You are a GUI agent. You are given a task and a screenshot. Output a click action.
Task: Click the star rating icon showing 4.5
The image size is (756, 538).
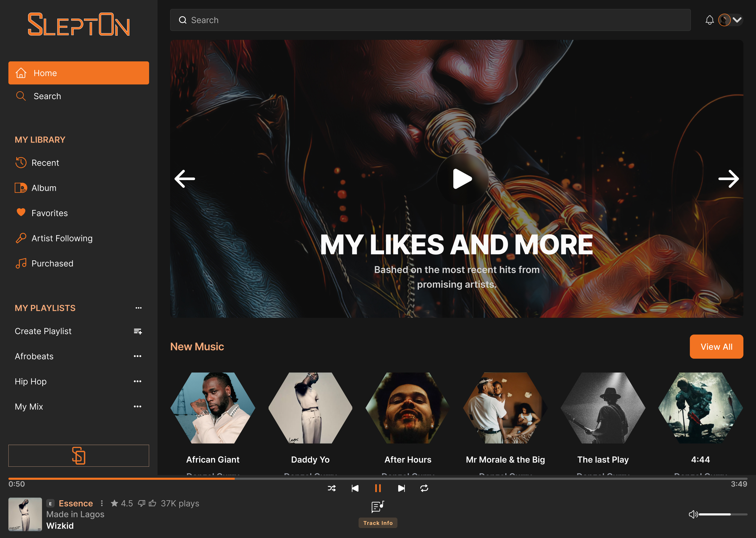[114, 503]
